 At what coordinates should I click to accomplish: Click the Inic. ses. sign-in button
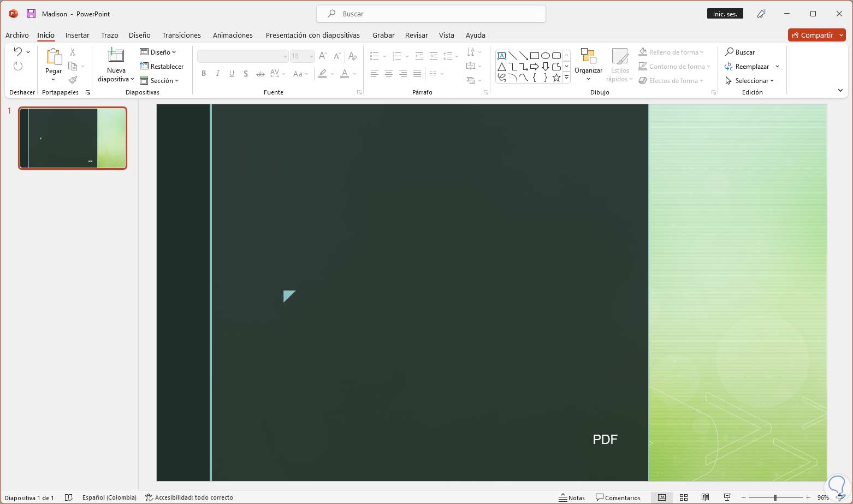[725, 14]
